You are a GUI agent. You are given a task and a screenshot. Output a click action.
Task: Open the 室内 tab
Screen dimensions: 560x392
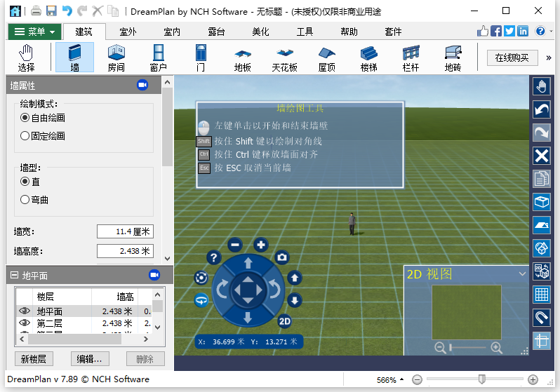click(172, 32)
